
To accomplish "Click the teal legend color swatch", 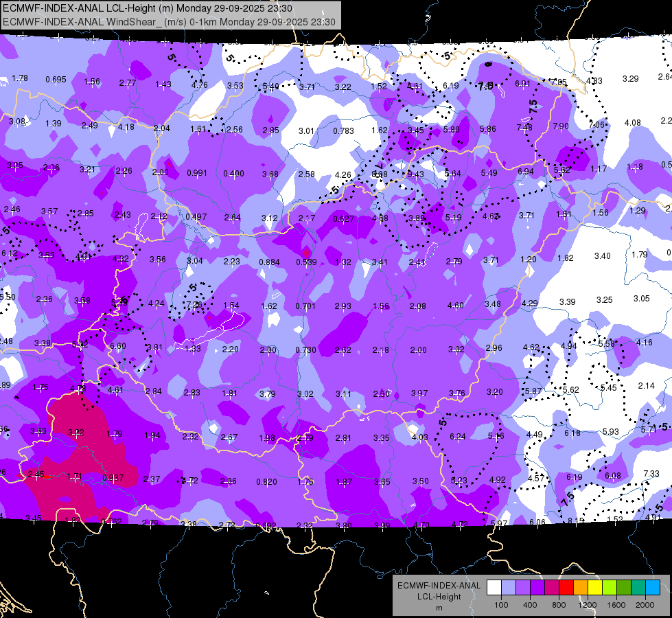I will 638,588.
